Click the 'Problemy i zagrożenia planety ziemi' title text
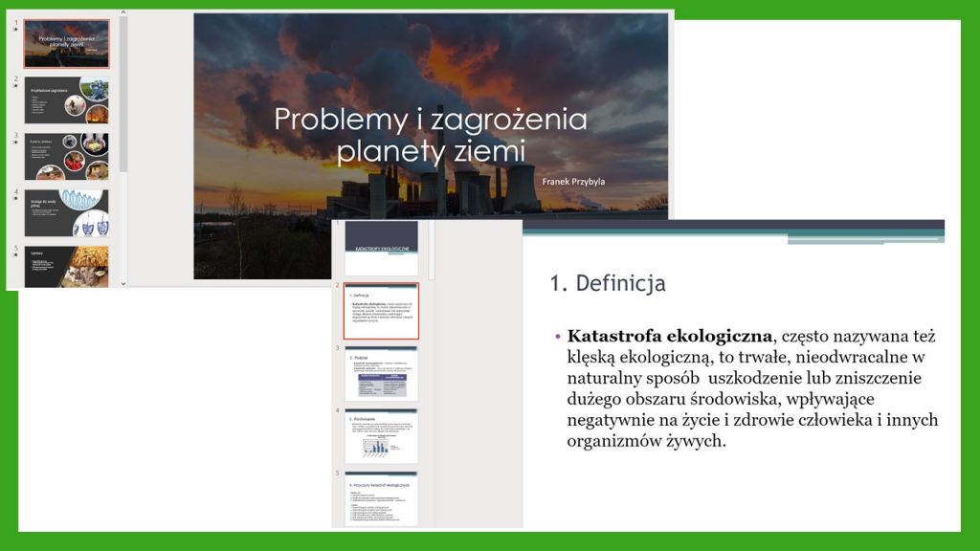The width and height of the screenshot is (980, 551). (x=431, y=135)
